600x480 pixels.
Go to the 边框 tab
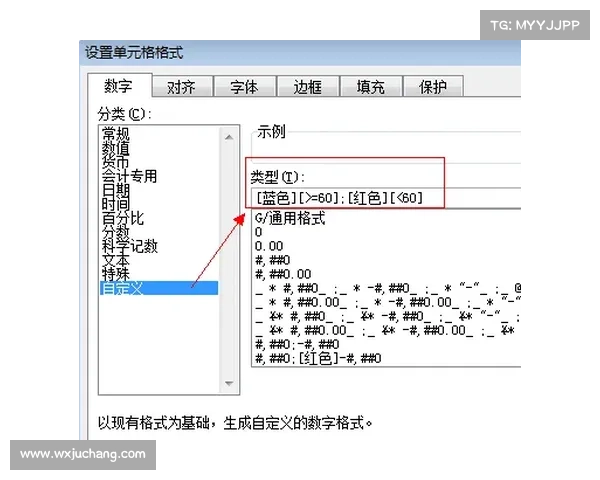coord(305,87)
